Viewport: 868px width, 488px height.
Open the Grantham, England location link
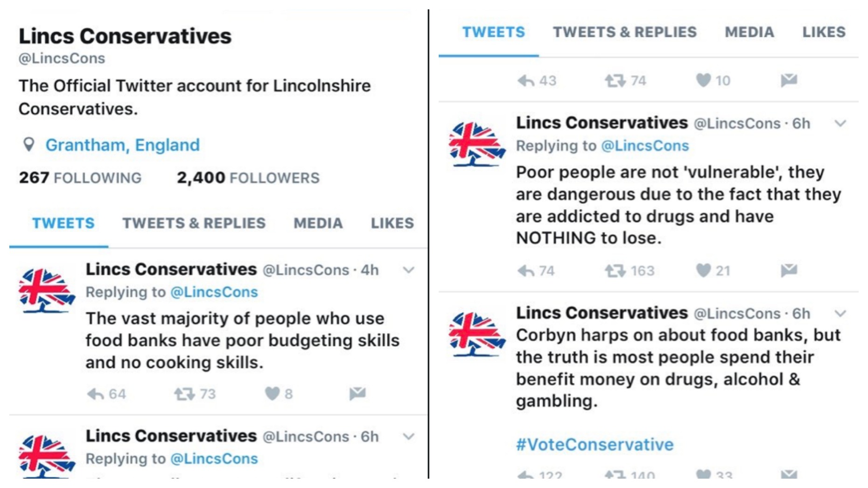coord(122,145)
